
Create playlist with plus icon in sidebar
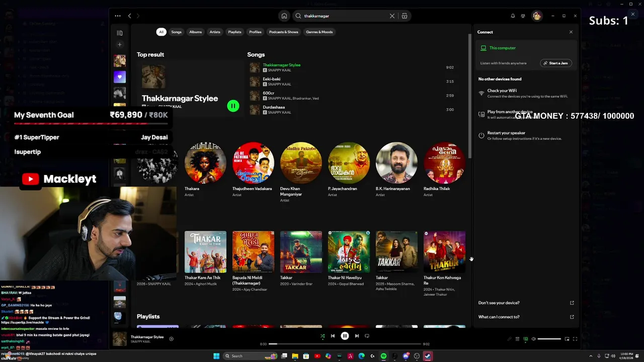tap(120, 45)
